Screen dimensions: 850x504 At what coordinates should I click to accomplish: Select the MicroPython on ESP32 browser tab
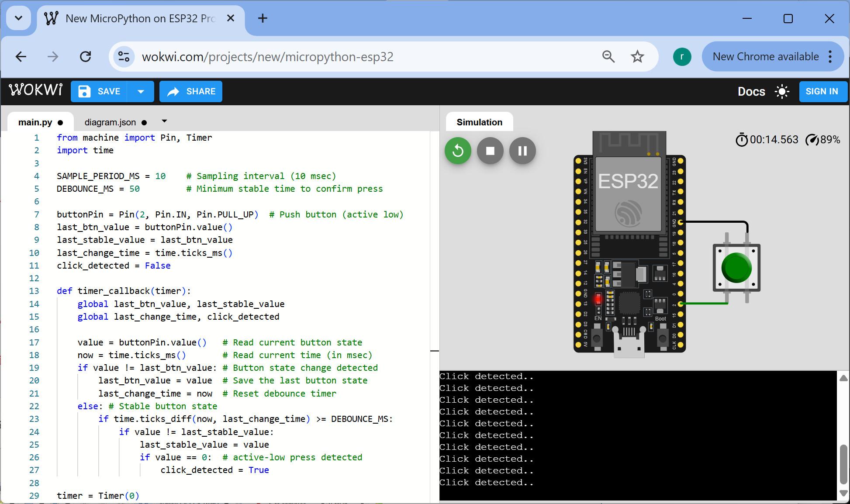tap(140, 18)
